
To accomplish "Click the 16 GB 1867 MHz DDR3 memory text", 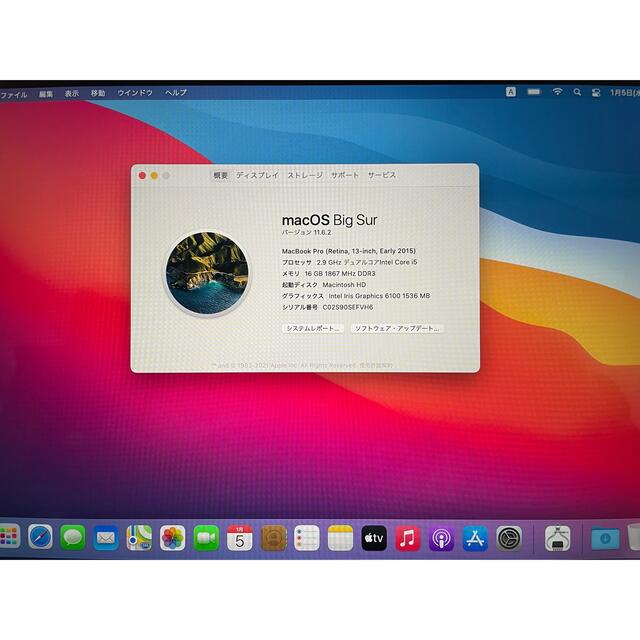I will coord(340,273).
